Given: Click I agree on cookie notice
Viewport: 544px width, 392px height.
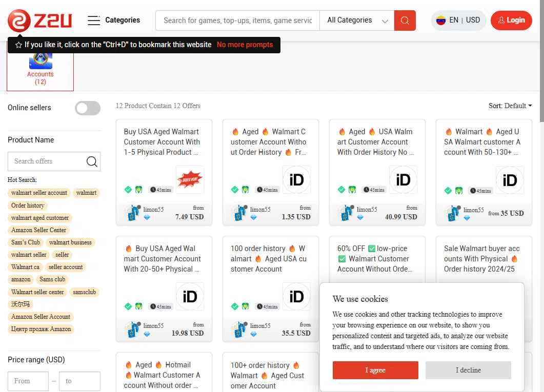Looking at the screenshot, I should tap(375, 370).
